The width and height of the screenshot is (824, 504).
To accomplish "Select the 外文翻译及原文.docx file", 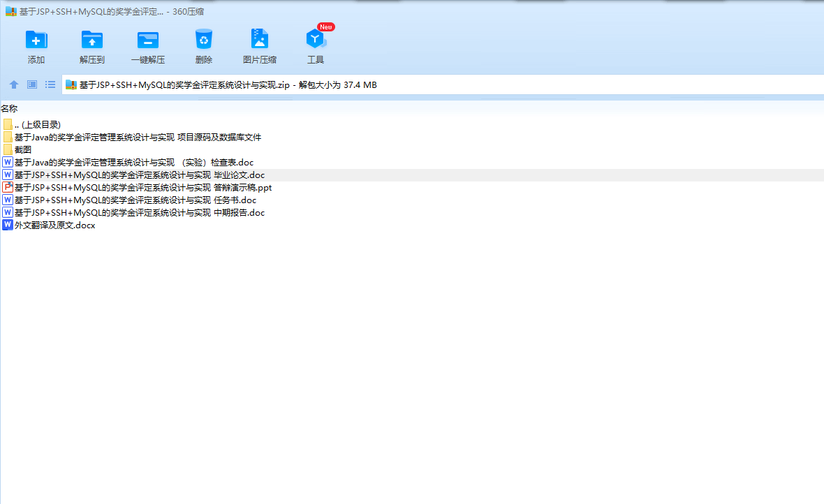I will (54, 225).
